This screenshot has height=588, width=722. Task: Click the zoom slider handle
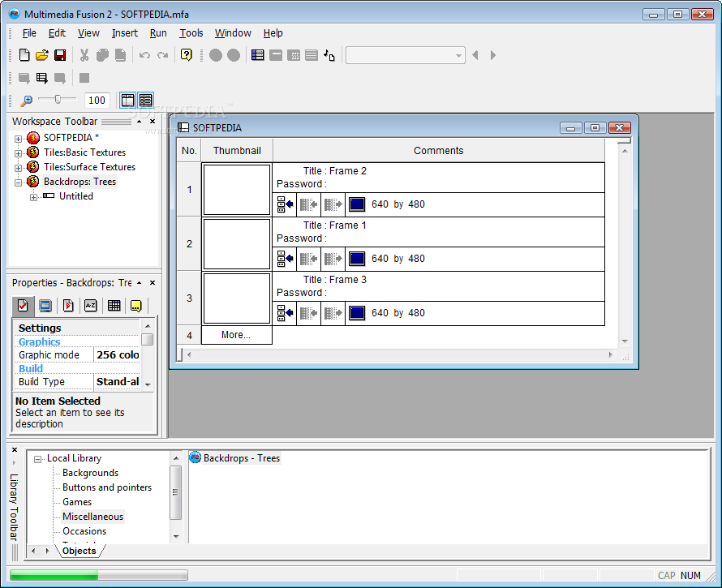click(x=58, y=100)
